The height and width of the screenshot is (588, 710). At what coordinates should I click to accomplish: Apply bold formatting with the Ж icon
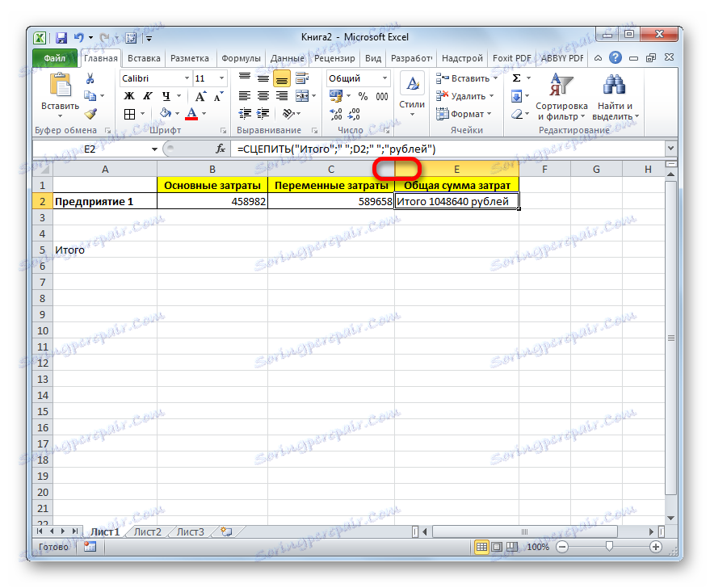129,95
